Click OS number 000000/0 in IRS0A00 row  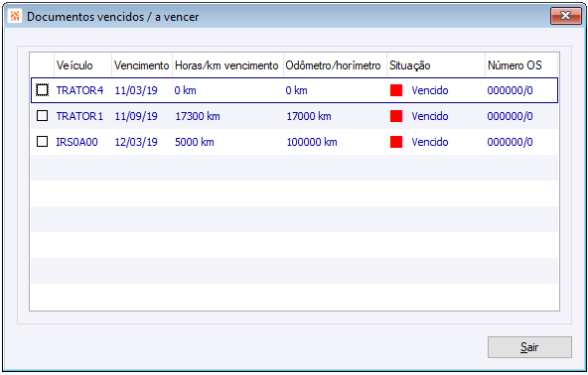[510, 142]
